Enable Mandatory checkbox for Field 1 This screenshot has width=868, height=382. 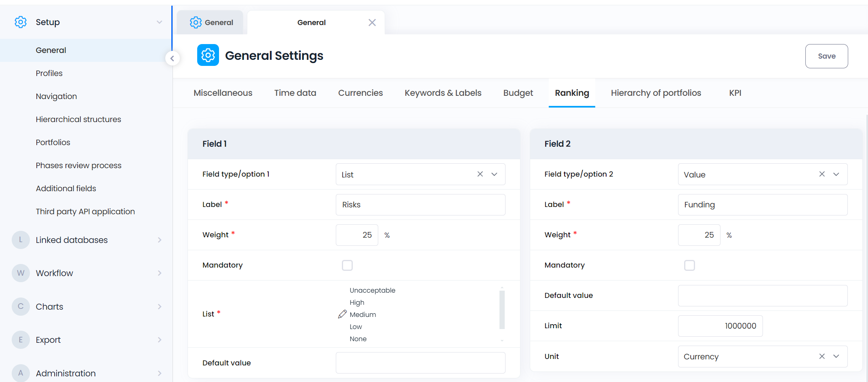[347, 265]
